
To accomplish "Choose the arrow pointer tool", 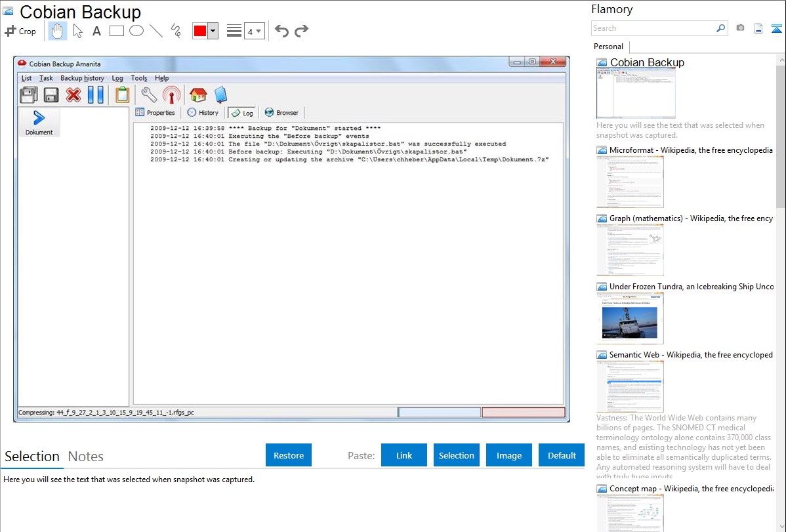I will 77,31.
